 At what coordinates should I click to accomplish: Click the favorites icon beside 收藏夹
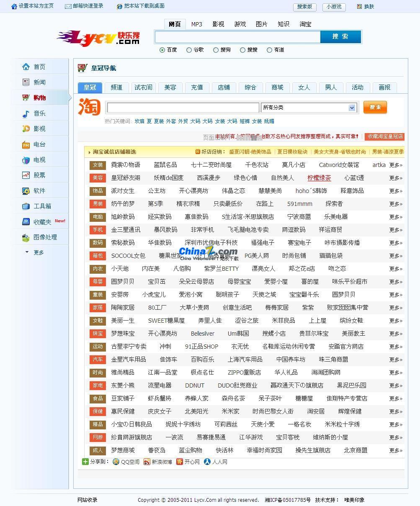[26, 222]
